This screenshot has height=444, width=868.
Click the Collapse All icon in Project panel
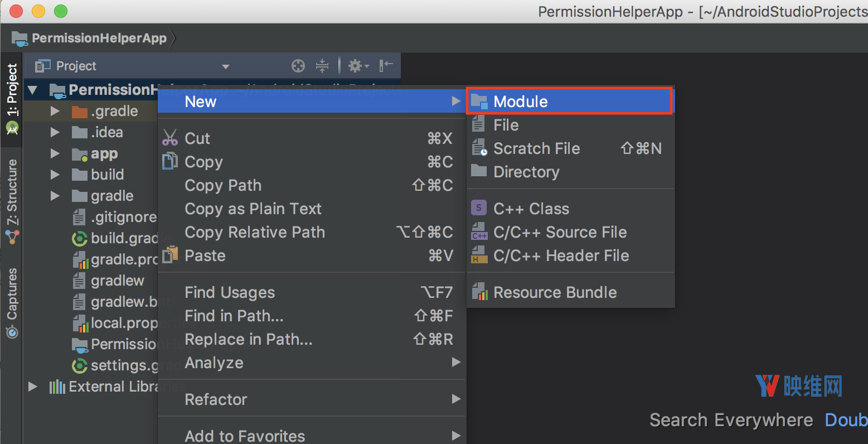(x=322, y=66)
